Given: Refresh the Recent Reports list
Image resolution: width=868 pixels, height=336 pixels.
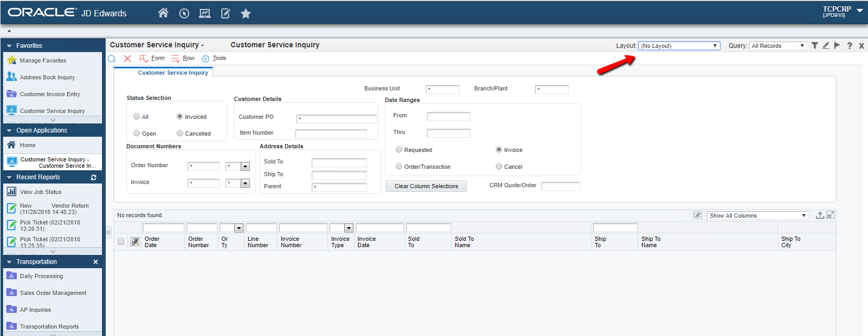Looking at the screenshot, I should click(94, 178).
